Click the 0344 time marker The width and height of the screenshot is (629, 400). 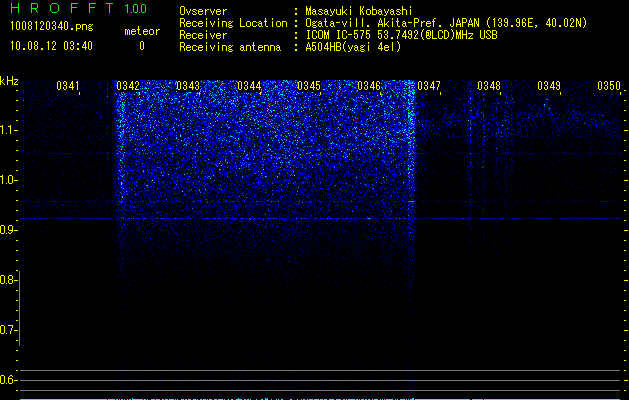[x=249, y=86]
